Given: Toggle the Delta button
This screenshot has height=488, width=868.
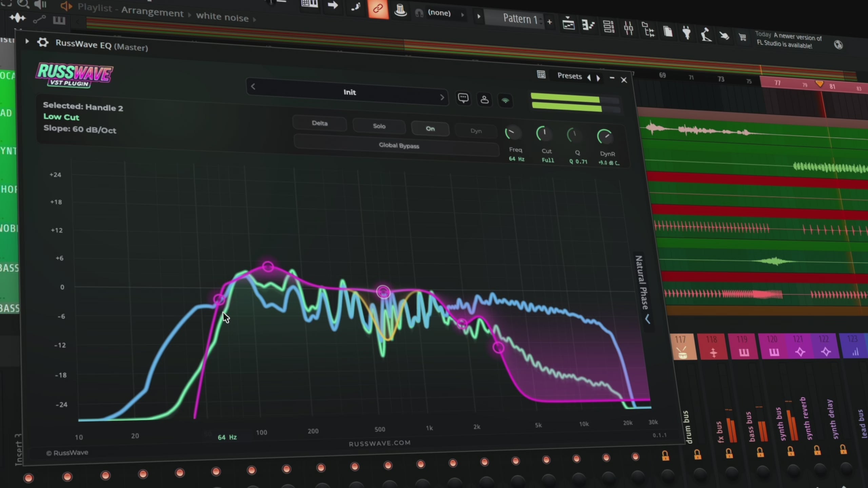Looking at the screenshot, I should point(319,123).
